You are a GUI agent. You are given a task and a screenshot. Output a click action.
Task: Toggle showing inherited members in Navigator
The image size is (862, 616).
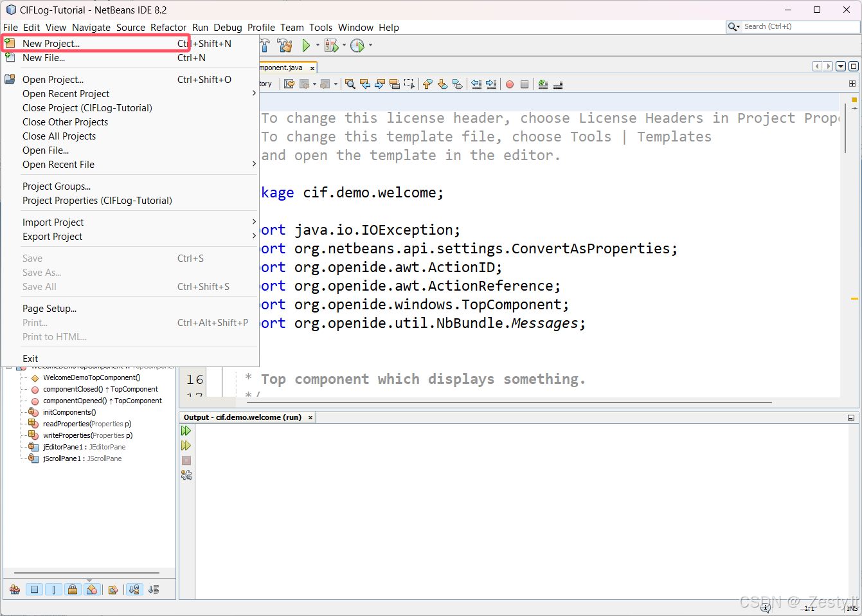[15, 589]
